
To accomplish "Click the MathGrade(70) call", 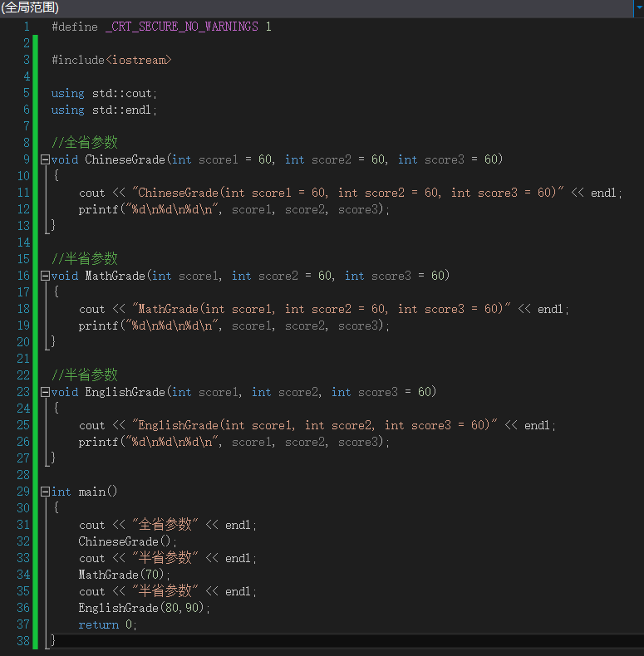I will coord(124,575).
